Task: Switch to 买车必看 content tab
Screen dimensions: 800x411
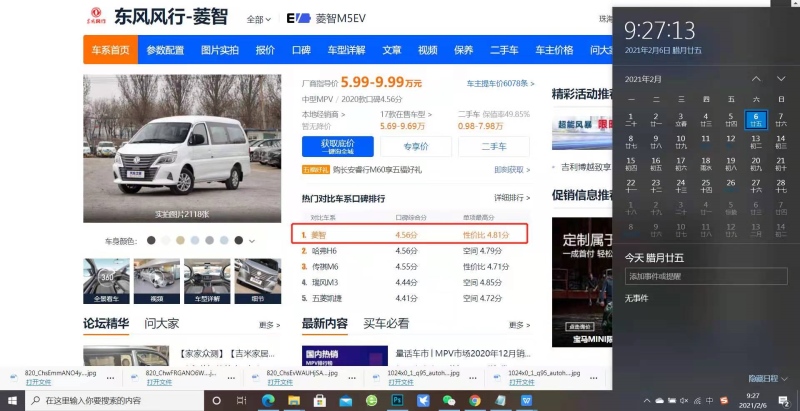Action: 386,323
